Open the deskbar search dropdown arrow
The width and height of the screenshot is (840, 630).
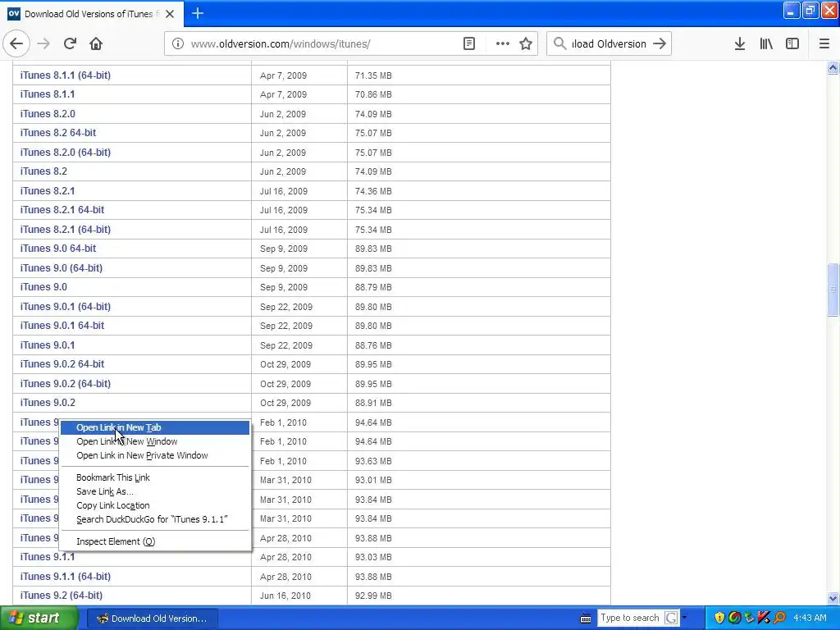click(684, 619)
